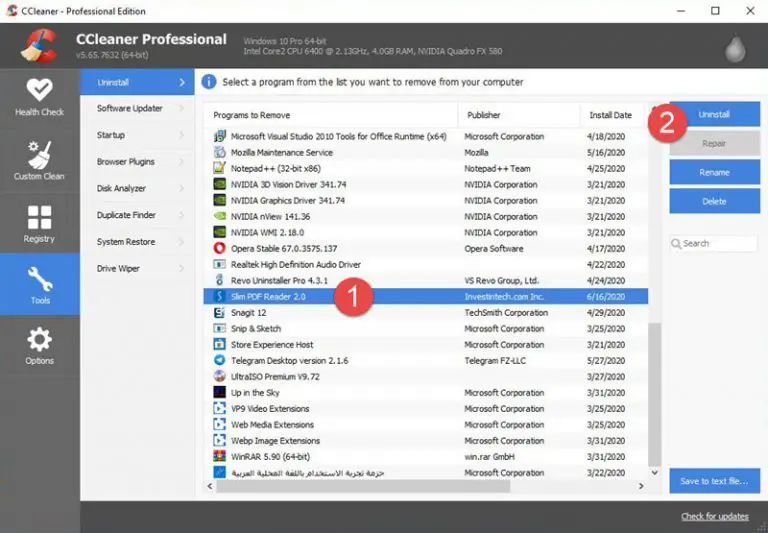Click the 6/16/2020 install date cell

[606, 296]
